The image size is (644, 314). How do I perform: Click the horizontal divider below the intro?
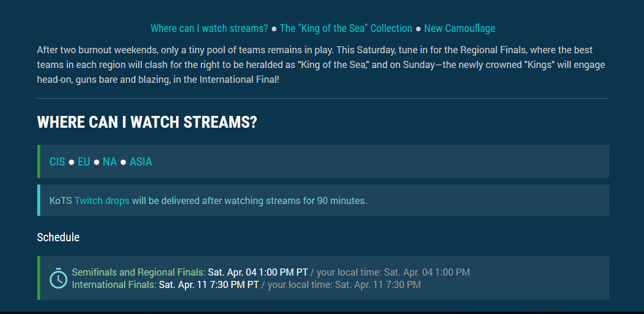(323, 98)
